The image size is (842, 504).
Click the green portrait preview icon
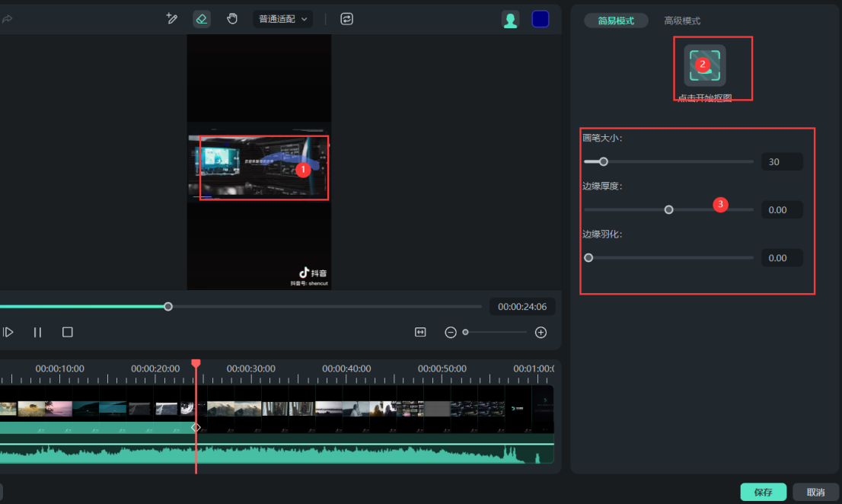pyautogui.click(x=510, y=20)
